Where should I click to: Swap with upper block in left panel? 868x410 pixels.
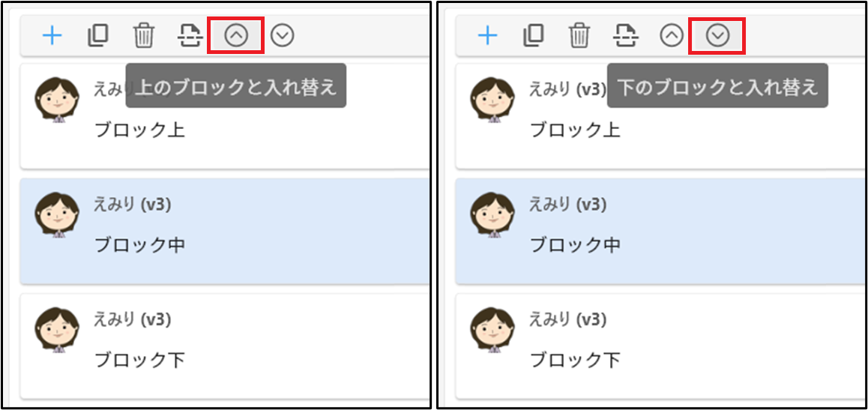point(236,37)
